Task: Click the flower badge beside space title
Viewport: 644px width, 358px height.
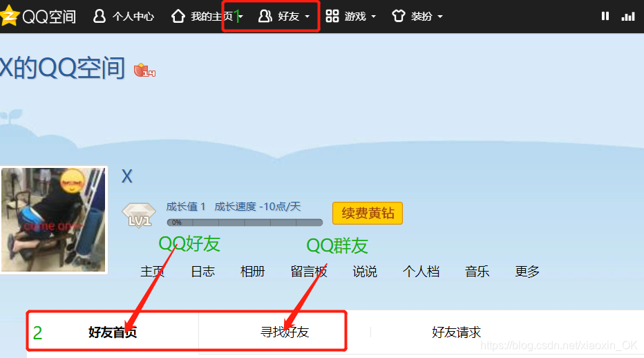Action: (144, 70)
